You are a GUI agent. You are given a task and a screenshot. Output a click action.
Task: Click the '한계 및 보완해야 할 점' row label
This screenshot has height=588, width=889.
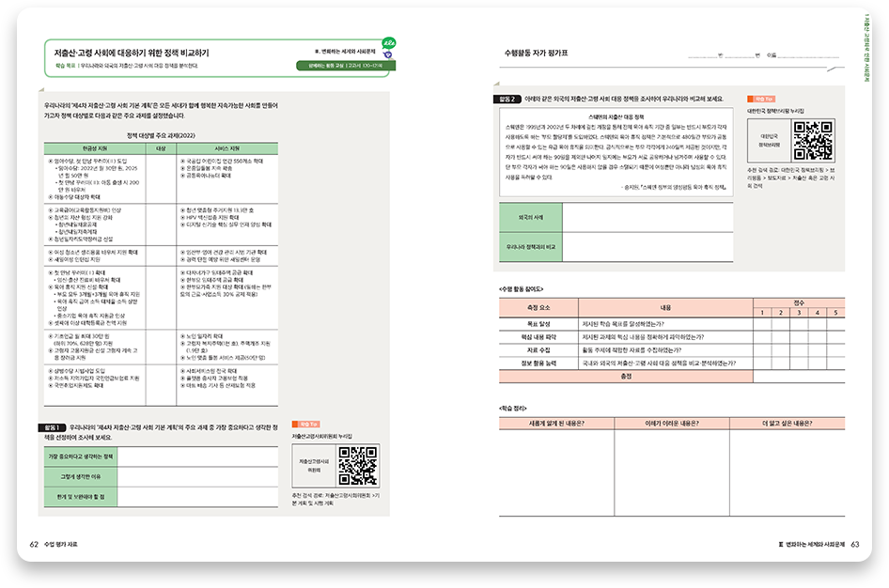coord(81,497)
